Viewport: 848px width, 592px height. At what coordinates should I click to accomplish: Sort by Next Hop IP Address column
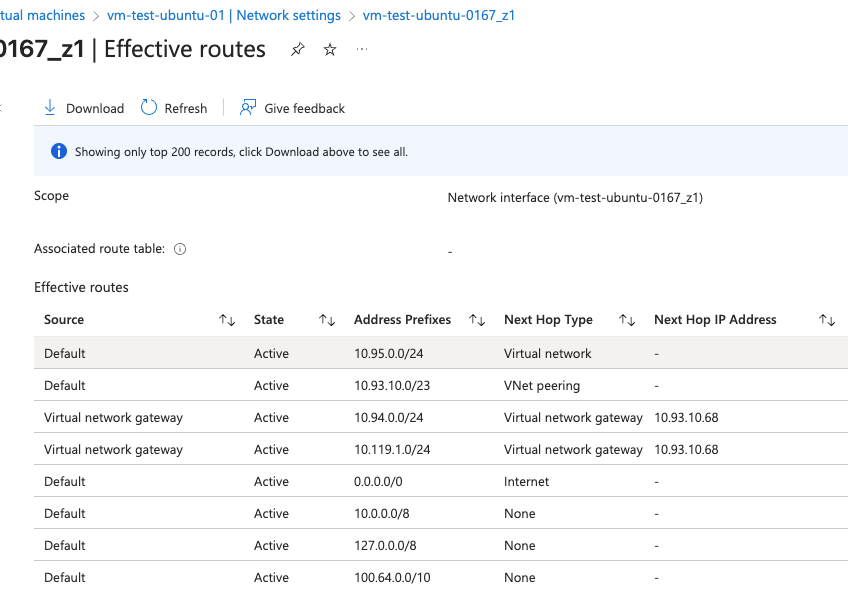tap(827, 320)
